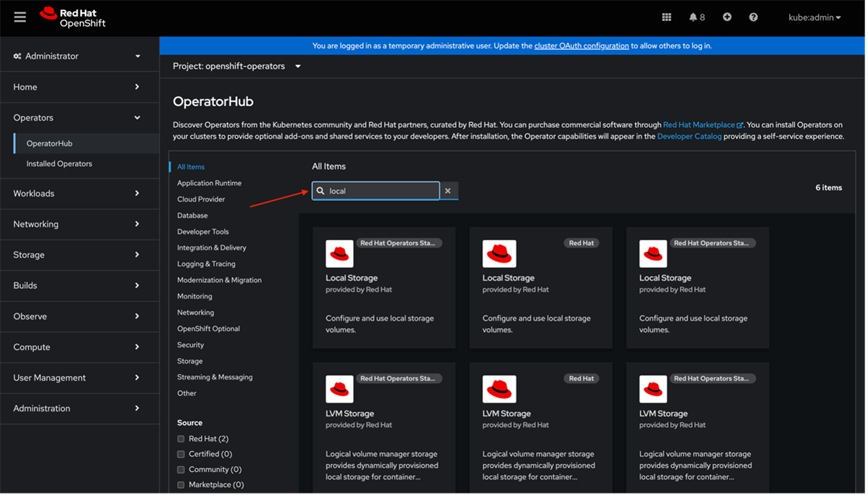Check the Certified source filter
868x495 pixels.
(x=180, y=454)
